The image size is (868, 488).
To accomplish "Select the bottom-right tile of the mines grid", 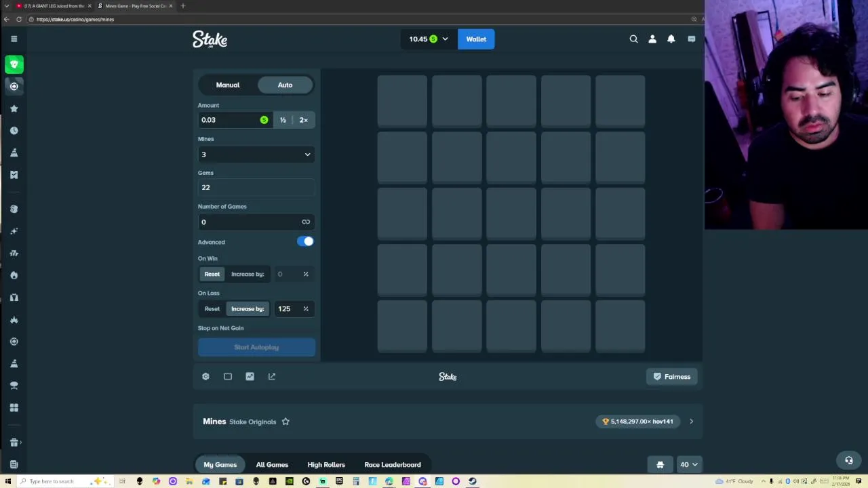I will (x=620, y=326).
